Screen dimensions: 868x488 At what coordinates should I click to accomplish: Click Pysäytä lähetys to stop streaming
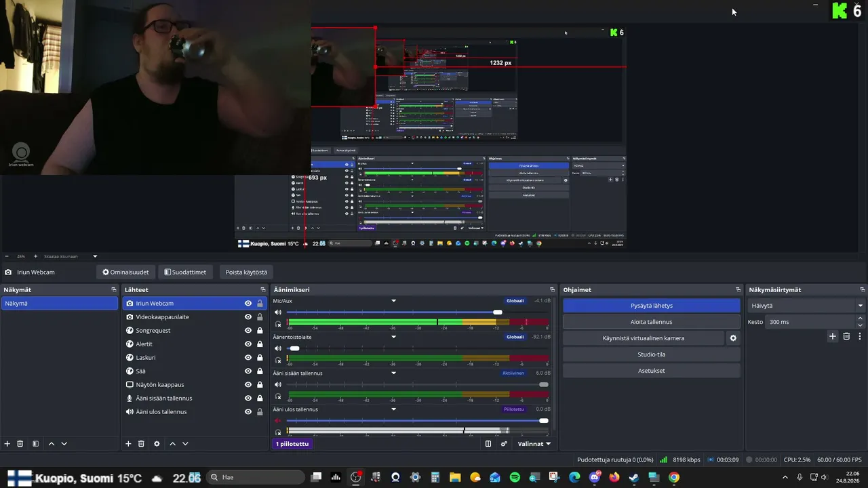652,306
